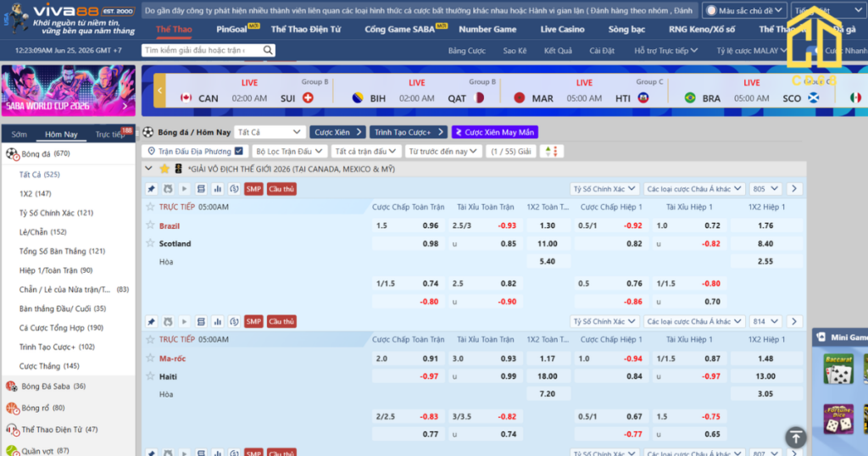Pin the Brazil vs Scotland match
868x456 pixels.
pos(151,189)
